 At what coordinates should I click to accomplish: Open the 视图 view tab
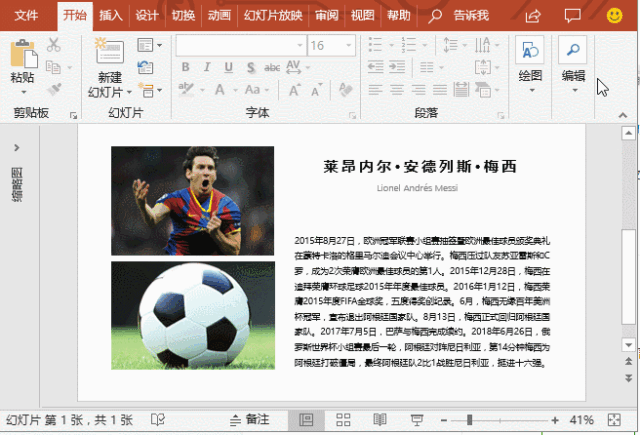[362, 16]
